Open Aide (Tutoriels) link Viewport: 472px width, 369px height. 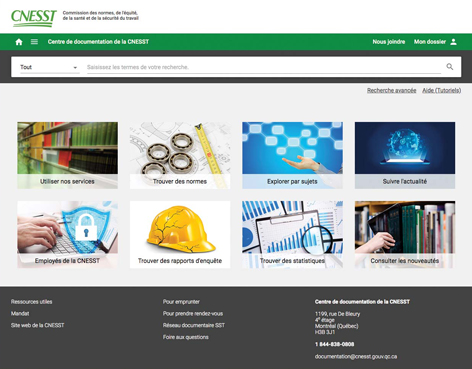[x=442, y=90]
